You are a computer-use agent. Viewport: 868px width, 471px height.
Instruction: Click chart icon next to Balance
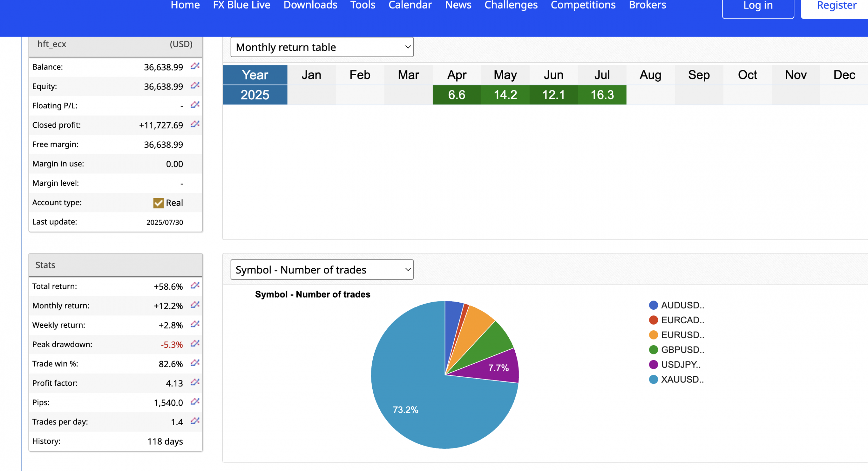[195, 66]
